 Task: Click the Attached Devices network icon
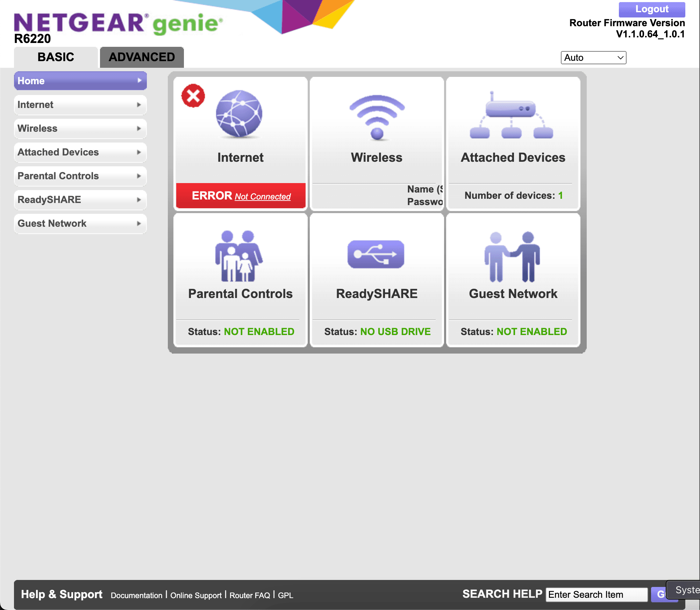[x=512, y=115]
